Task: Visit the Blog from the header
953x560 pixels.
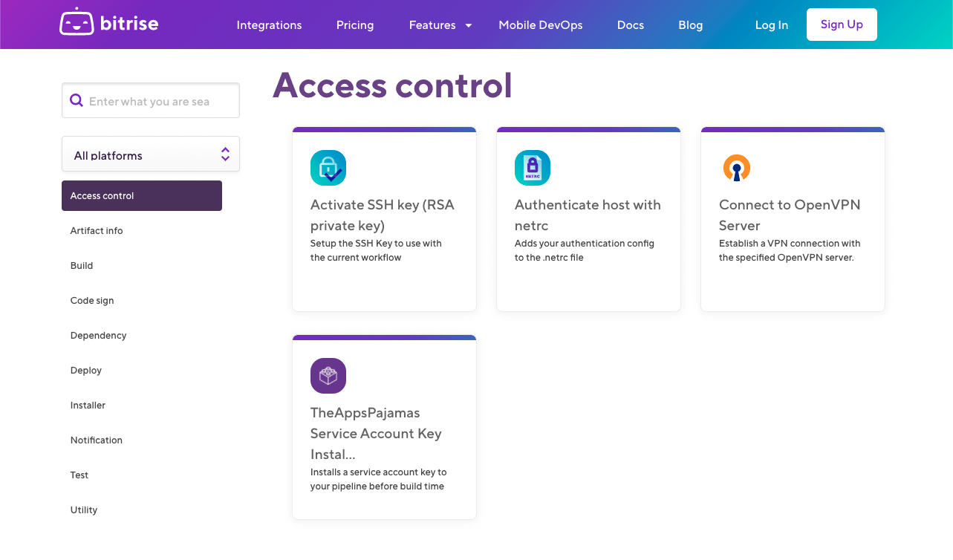Action: [691, 25]
